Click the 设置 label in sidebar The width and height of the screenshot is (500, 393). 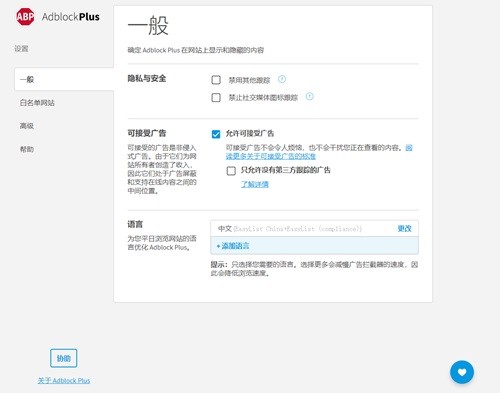pyautogui.click(x=21, y=49)
